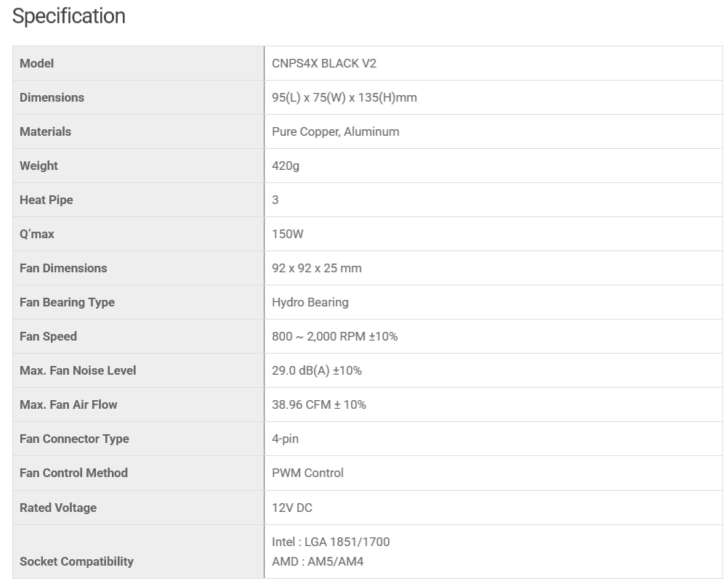Click the 4-pin connector type value
Viewport: 728px width, 586px height.
click(x=286, y=439)
